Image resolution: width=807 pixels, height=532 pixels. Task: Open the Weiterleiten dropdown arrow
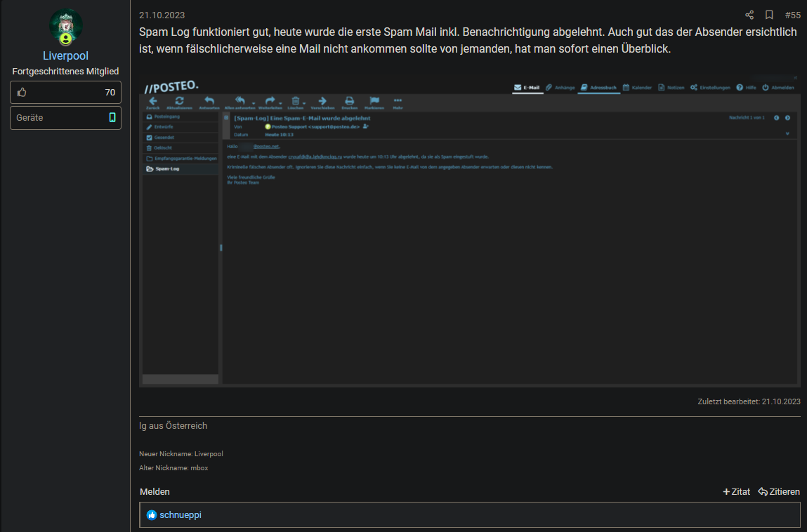[x=281, y=104]
